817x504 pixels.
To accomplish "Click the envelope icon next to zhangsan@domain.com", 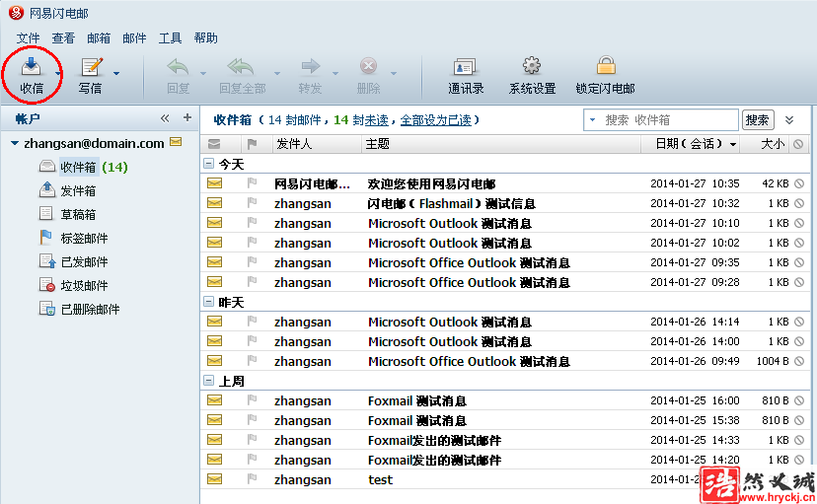I will [x=176, y=142].
